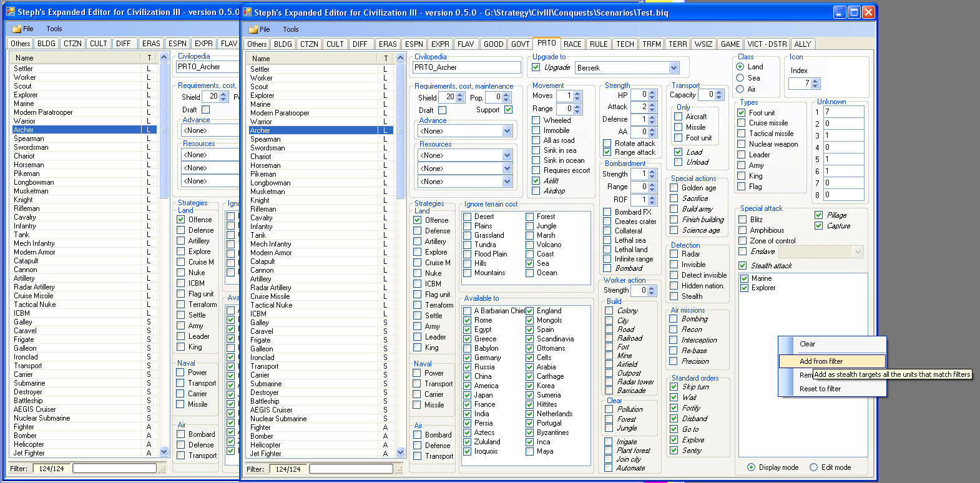This screenshot has width=980, height=483.
Task: Open disabled Enslave unit dropdown
Action: pos(858,251)
